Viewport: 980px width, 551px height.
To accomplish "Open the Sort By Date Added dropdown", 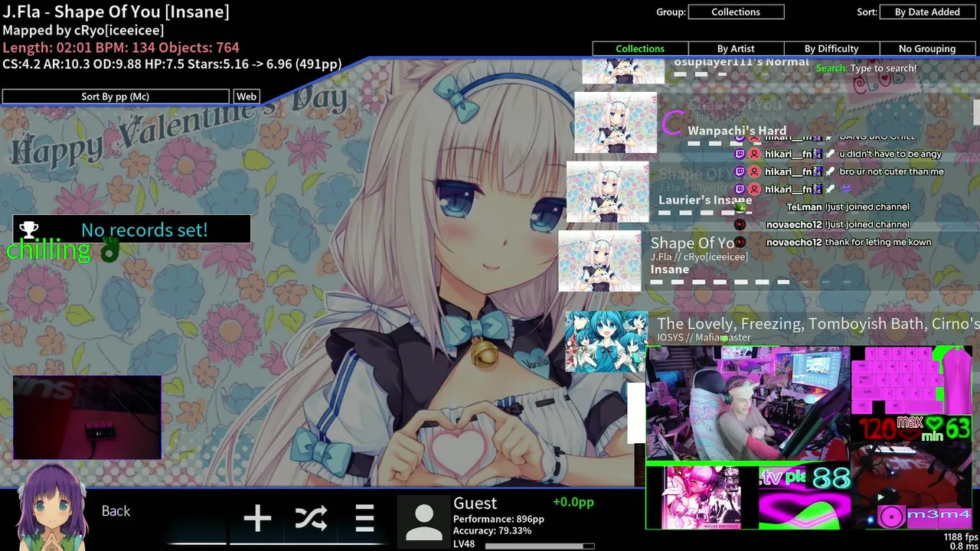I will click(x=927, y=11).
